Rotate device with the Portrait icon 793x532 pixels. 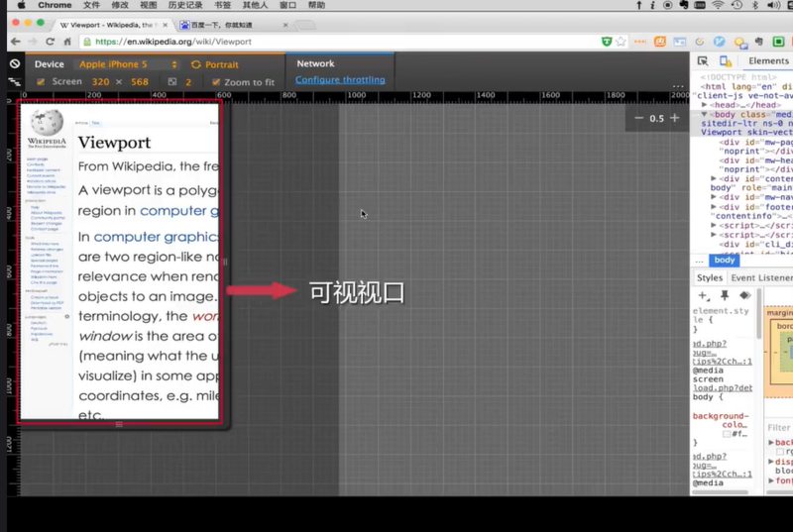195,64
